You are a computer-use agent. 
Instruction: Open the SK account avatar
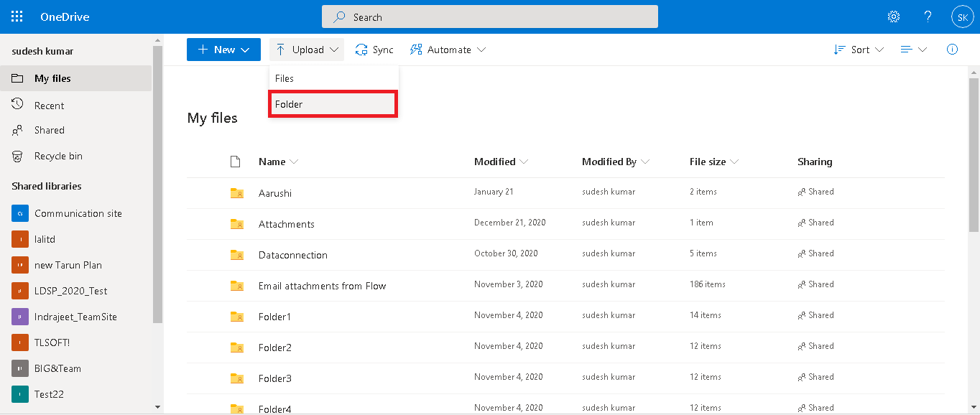[x=962, y=17]
